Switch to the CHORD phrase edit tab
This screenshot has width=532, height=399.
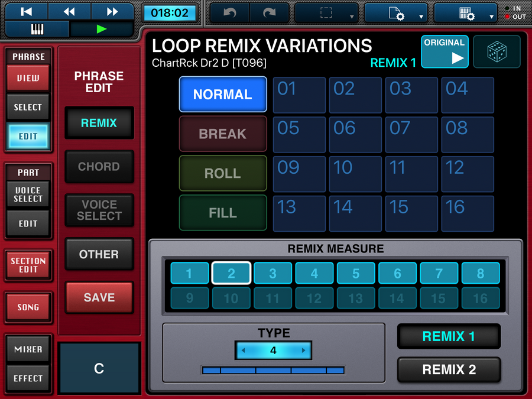pyautogui.click(x=99, y=167)
